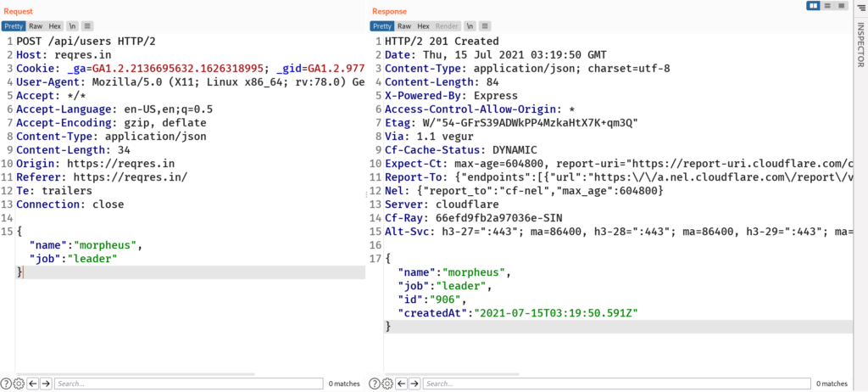
Task: Click the "Connection: close" header line
Action: (x=70, y=204)
